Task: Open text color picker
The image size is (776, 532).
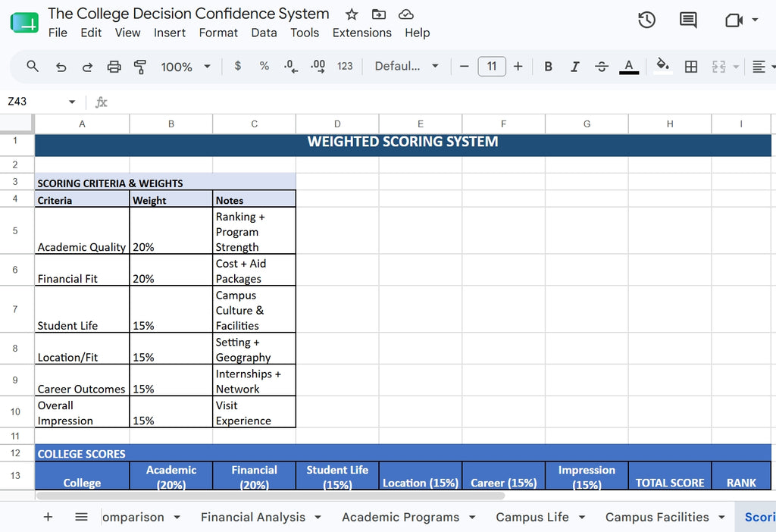Action: (x=628, y=67)
